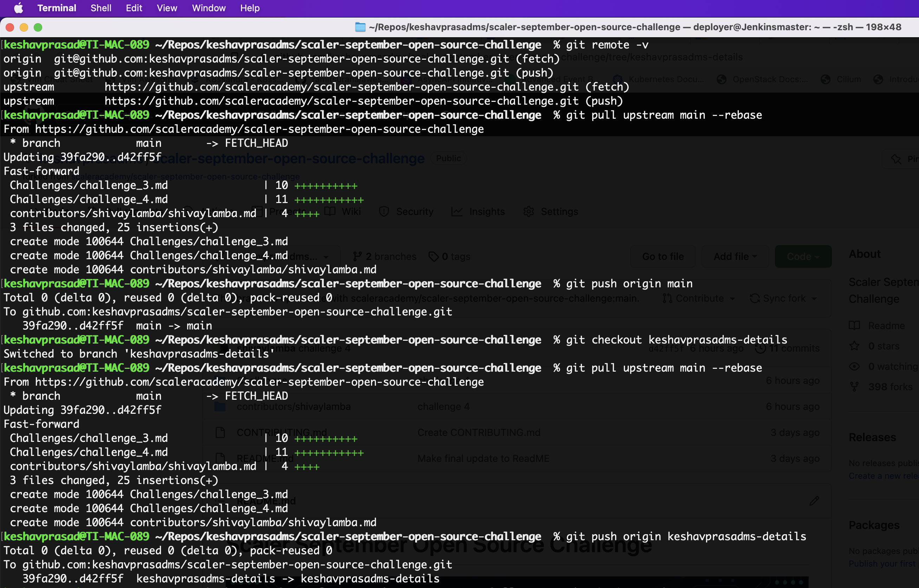919x588 pixels.
Task: Click the tags icon next to 0 tags
Action: [434, 256]
